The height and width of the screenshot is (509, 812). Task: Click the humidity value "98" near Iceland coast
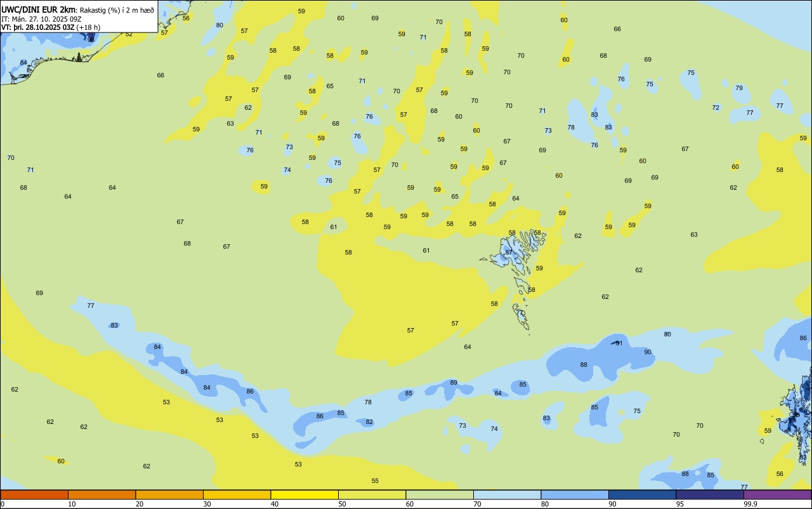pyautogui.click(x=91, y=39)
